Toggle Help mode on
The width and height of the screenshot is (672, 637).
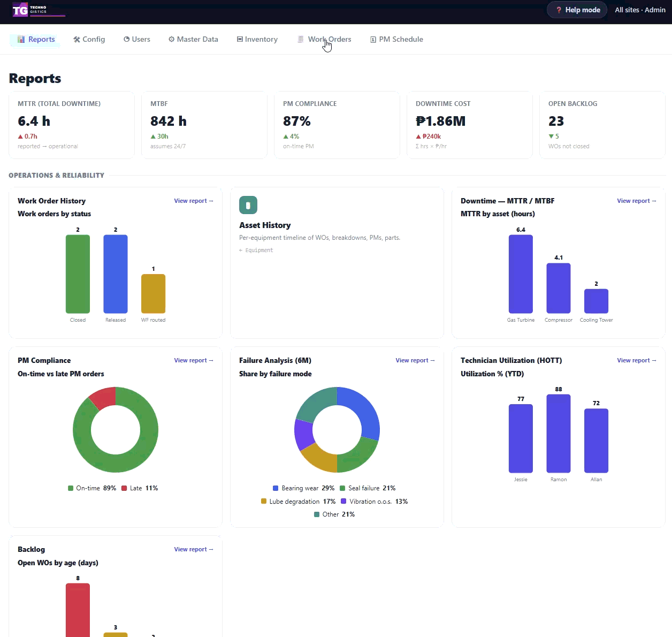point(577,10)
